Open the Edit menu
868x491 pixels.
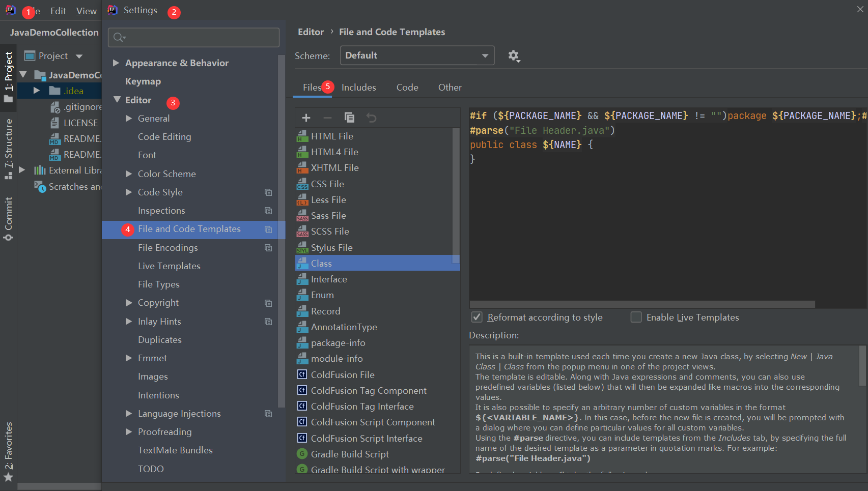tap(58, 11)
